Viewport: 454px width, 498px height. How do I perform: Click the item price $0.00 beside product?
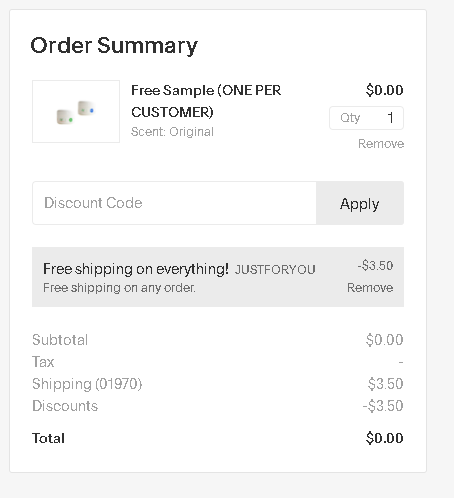pos(385,90)
